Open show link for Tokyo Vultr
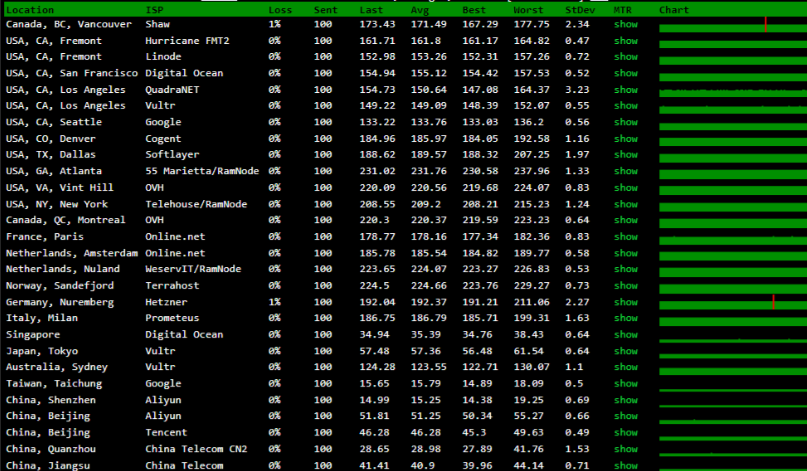Screen dimensions: 807x471 pos(625,351)
